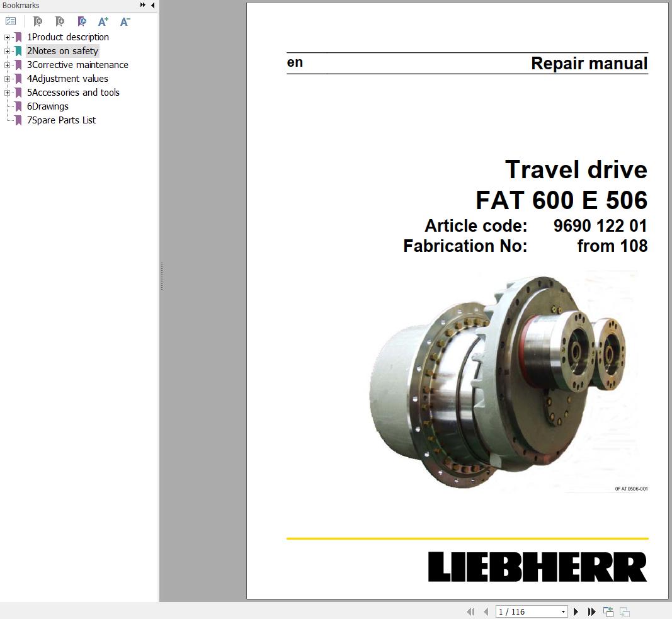Expand the 1Product description bookmark
The width and height of the screenshot is (672, 619).
click(x=7, y=37)
